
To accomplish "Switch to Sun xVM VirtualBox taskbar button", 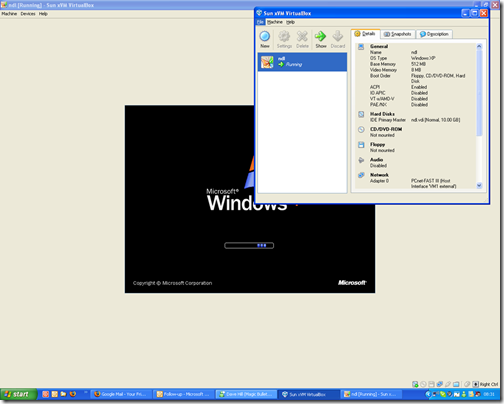I will coord(309,394).
